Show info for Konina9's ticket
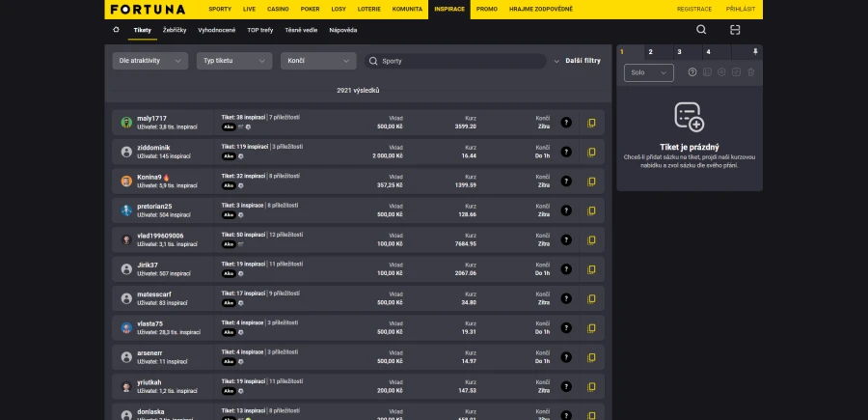The image size is (868, 420). 566,182
